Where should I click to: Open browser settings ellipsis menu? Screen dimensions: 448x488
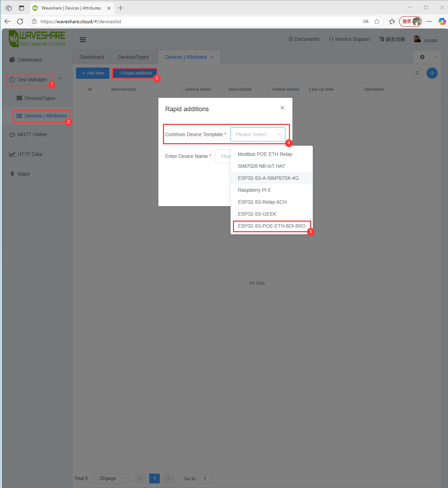tap(429, 21)
